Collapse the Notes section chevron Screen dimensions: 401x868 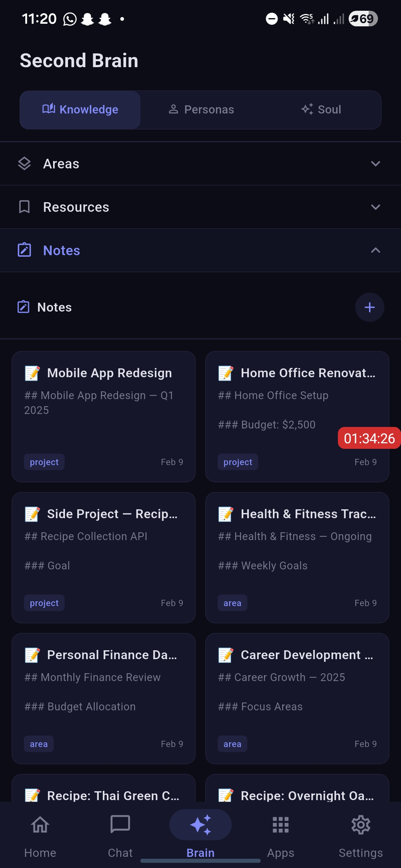click(x=375, y=250)
